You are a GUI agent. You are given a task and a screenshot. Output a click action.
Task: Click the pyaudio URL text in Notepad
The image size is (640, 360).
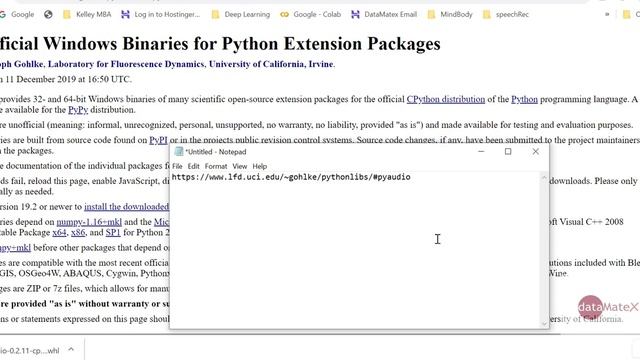[291, 177]
